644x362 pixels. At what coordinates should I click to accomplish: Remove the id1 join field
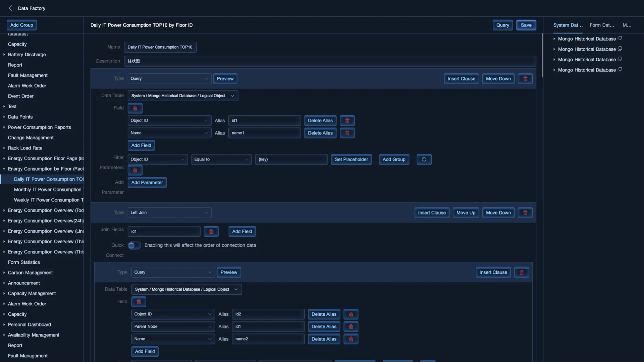pos(211,231)
